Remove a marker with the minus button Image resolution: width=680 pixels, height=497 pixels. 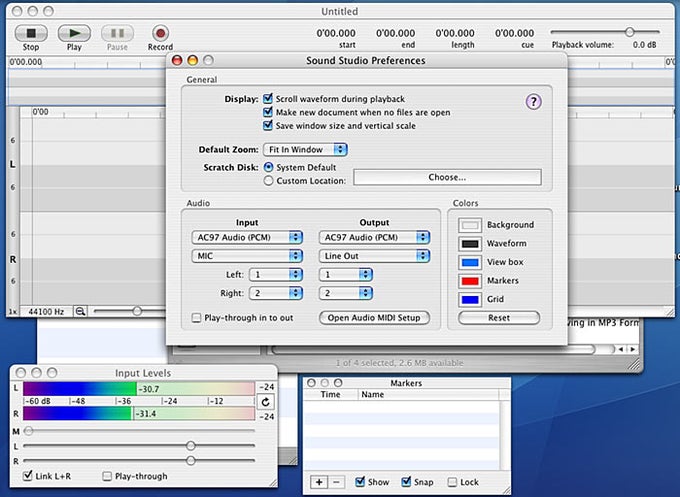pos(336,482)
